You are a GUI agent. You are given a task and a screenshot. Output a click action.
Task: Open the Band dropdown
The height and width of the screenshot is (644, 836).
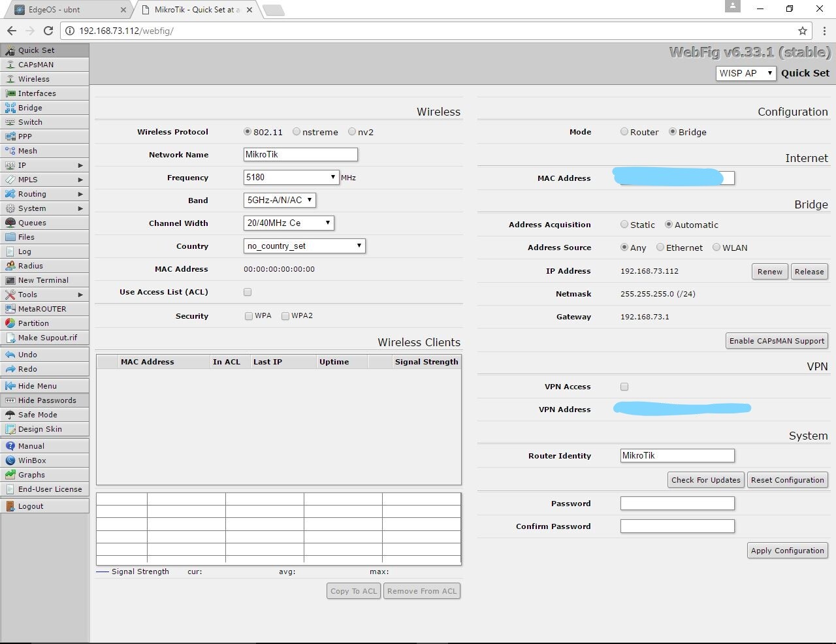[x=280, y=200]
